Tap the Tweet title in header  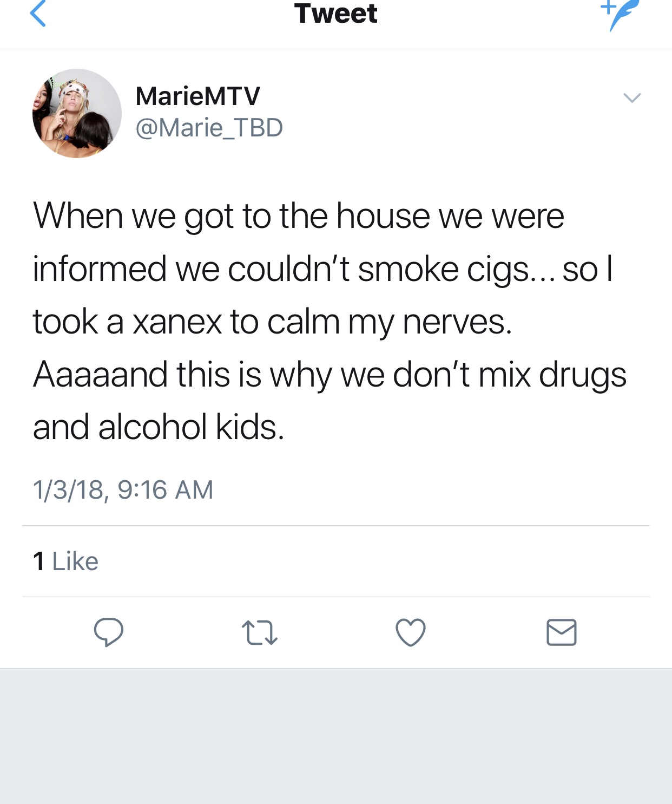(335, 14)
